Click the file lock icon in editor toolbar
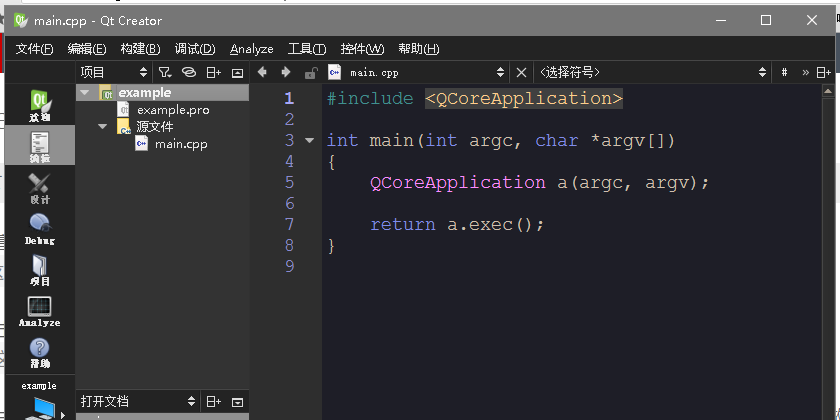The height and width of the screenshot is (420, 840). [x=311, y=73]
